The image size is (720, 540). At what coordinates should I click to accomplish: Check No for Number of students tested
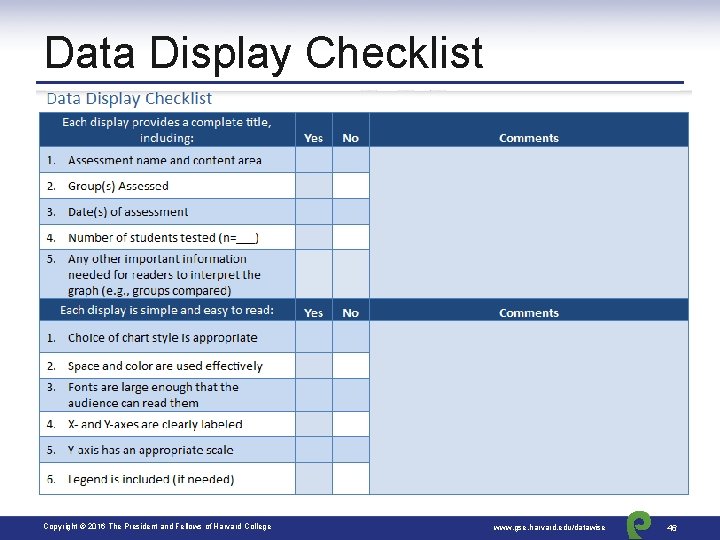351,237
